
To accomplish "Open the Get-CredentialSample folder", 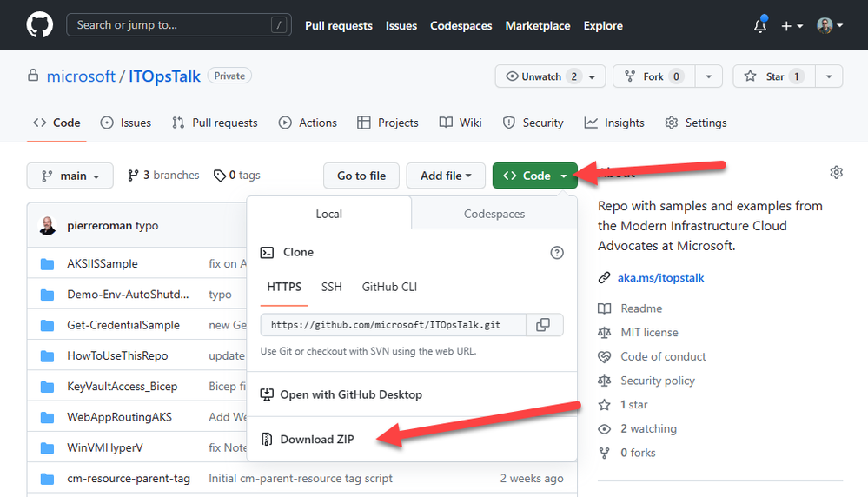I will click(x=123, y=326).
